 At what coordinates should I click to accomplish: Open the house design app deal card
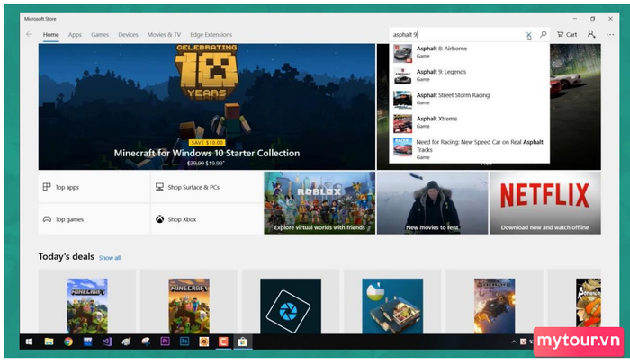tap(392, 302)
